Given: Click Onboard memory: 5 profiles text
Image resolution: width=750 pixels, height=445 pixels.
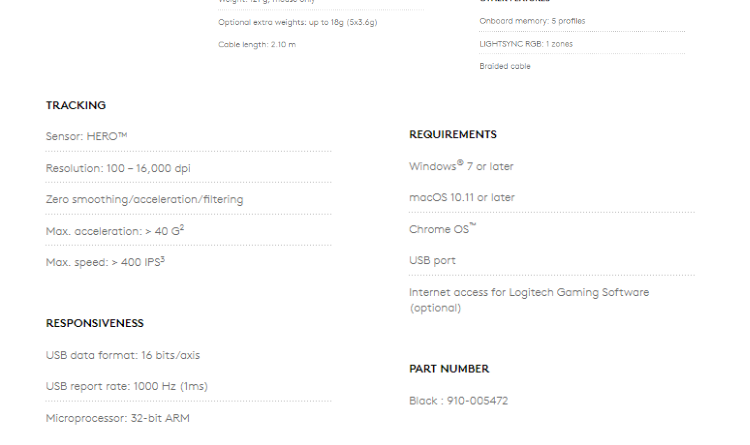Looking at the screenshot, I should click(x=532, y=21).
